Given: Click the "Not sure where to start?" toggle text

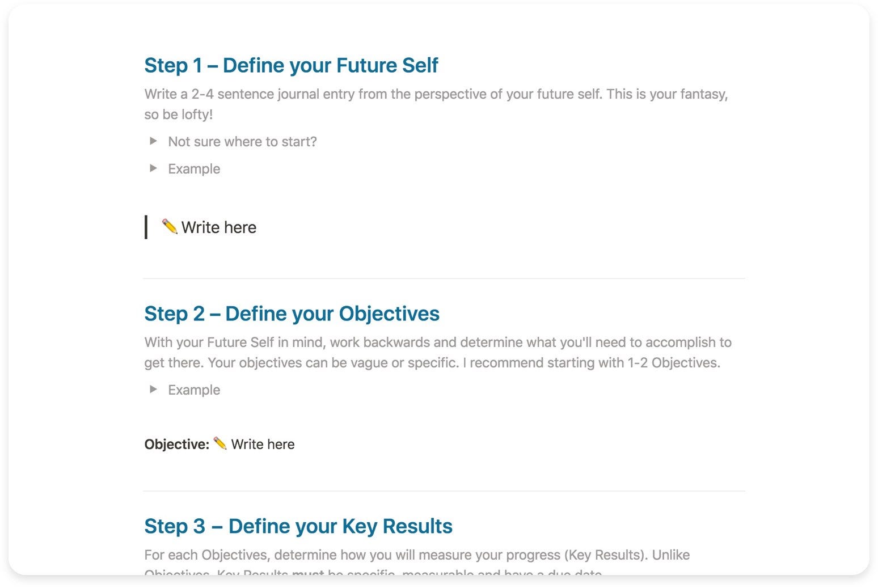Looking at the screenshot, I should click(x=242, y=142).
